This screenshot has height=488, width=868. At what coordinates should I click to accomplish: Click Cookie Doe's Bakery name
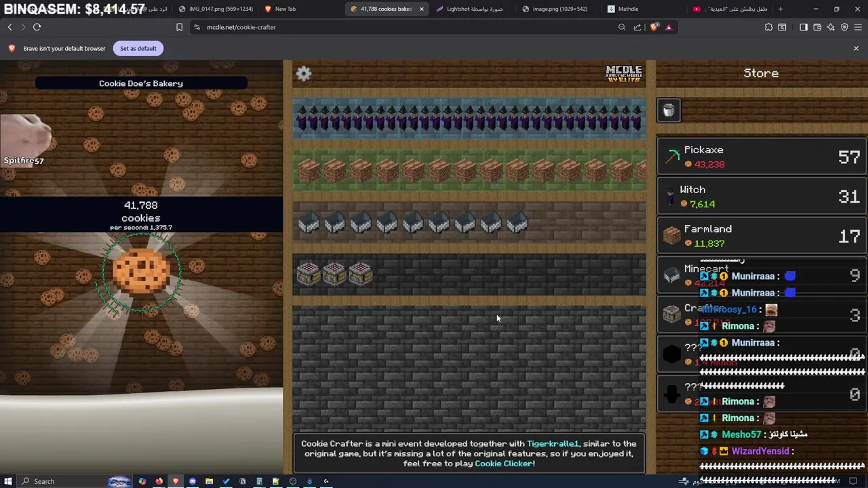pyautogui.click(x=141, y=83)
